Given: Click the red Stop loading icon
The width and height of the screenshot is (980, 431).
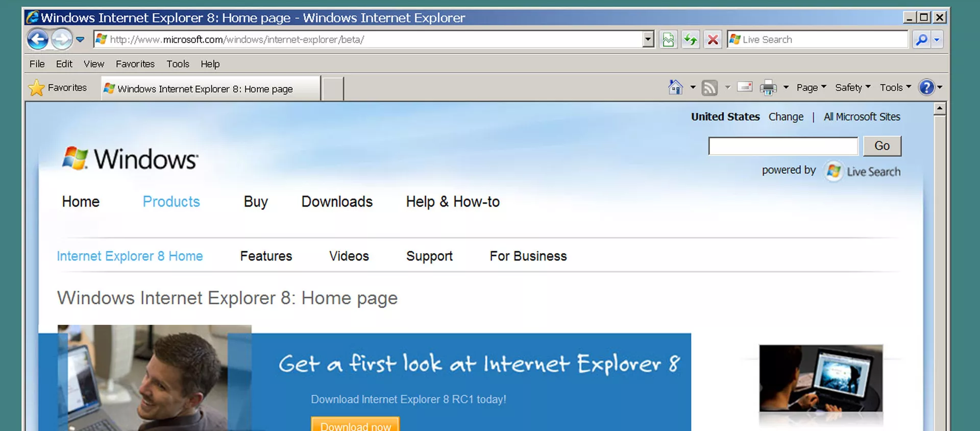Looking at the screenshot, I should click(x=713, y=39).
